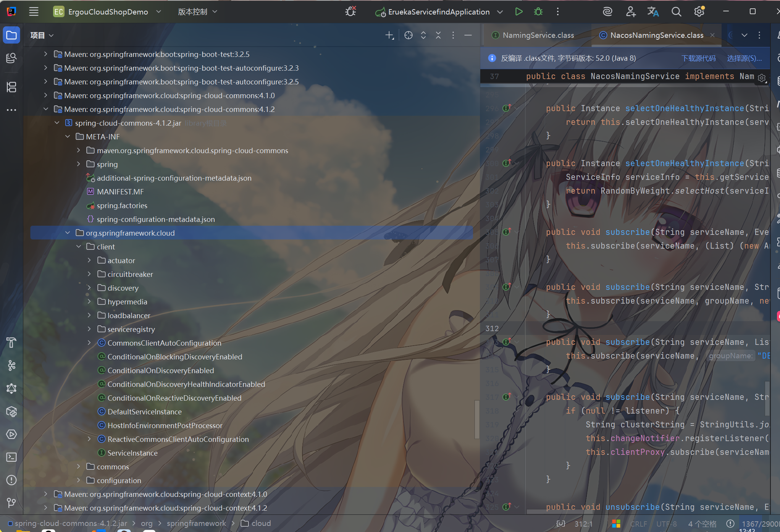Image resolution: width=780 pixels, height=532 pixels.
Task: Open the Structure tool window icon
Action: coord(11,87)
